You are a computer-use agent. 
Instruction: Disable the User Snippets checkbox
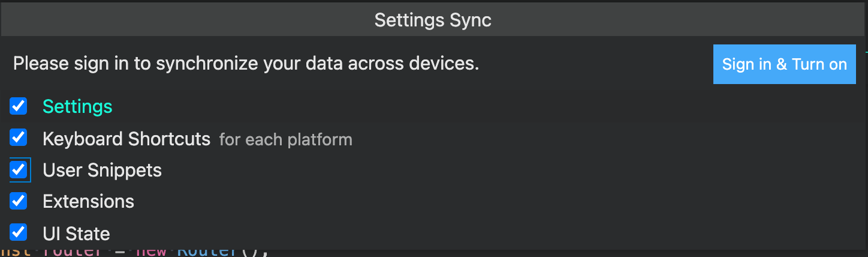tap(19, 170)
